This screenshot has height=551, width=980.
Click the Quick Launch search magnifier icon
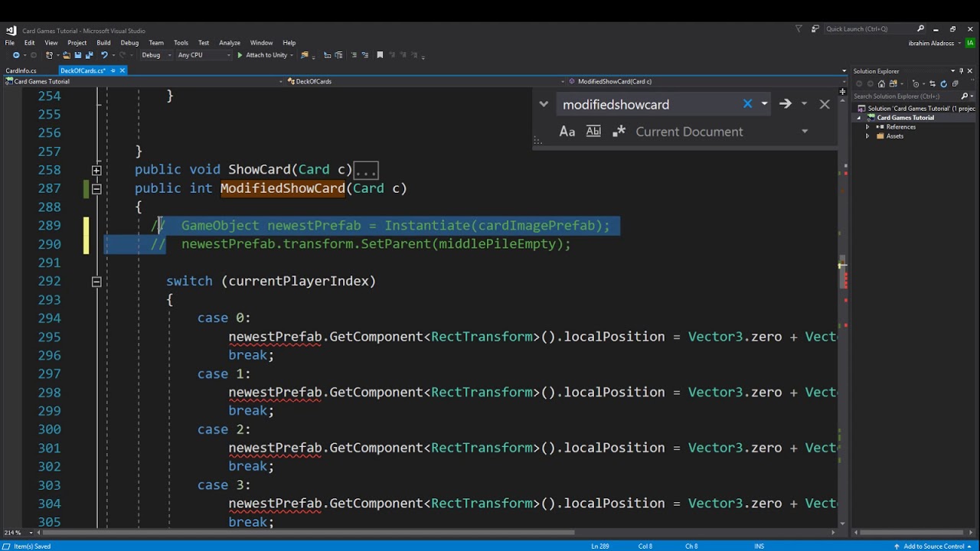[x=921, y=29]
